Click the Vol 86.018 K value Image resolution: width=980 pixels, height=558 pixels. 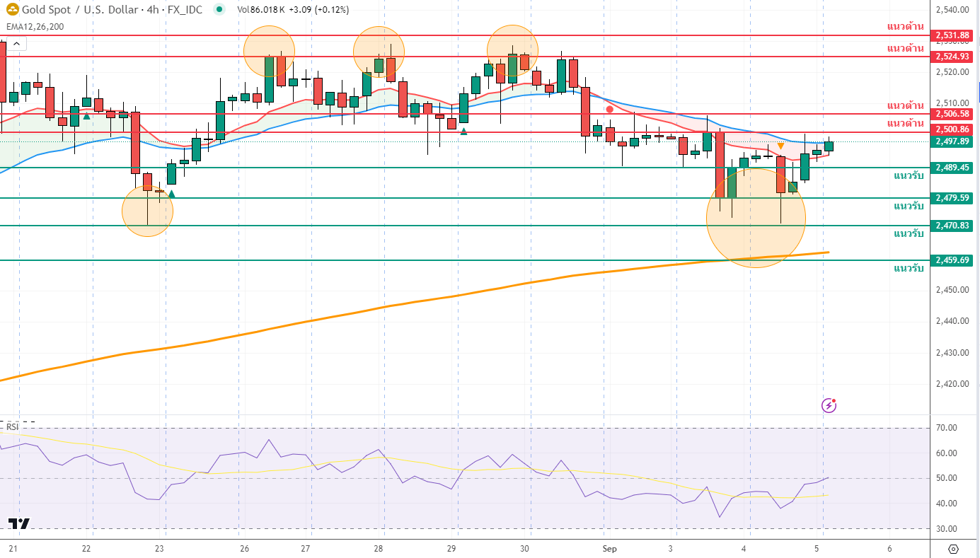261,10
